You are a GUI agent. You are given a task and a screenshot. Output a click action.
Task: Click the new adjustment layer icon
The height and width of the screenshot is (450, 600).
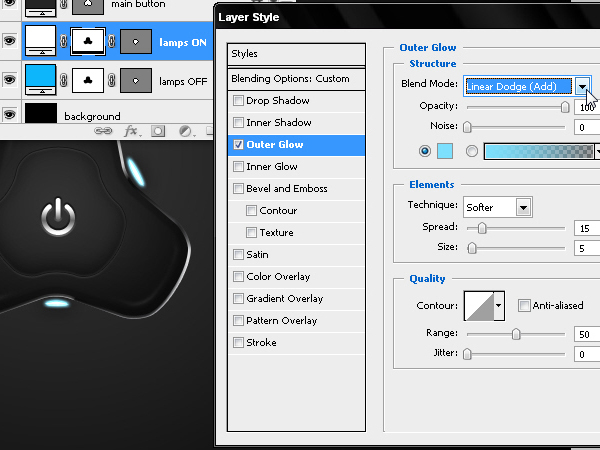click(186, 131)
